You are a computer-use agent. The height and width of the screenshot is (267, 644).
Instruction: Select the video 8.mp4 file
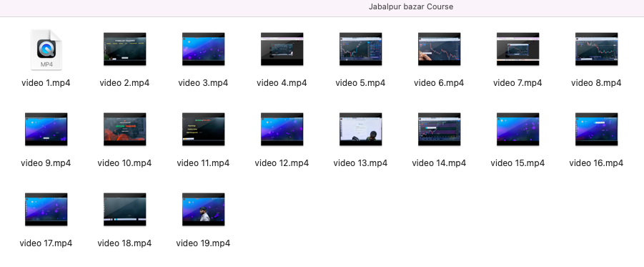[596, 49]
